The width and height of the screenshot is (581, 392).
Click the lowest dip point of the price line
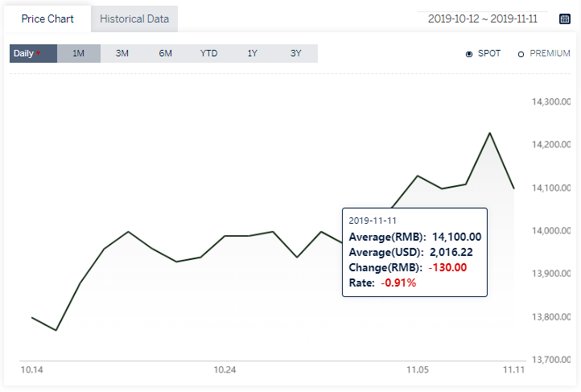tap(56, 330)
